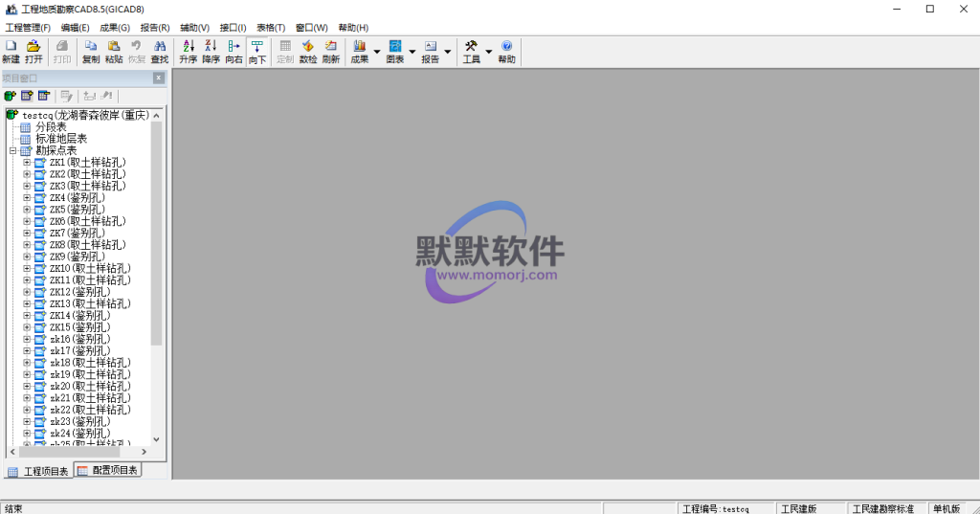Screen dimensions: 980x514
Task: Open the 工程管理(F) menu
Action: pos(28,28)
